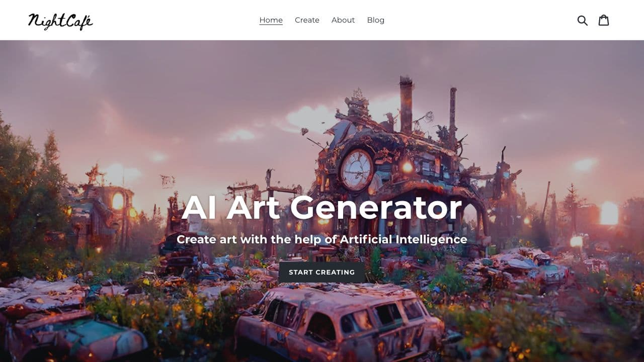Screen dimensions: 644x362
Task: Click the AI Art Generator heading
Action: 322,208
